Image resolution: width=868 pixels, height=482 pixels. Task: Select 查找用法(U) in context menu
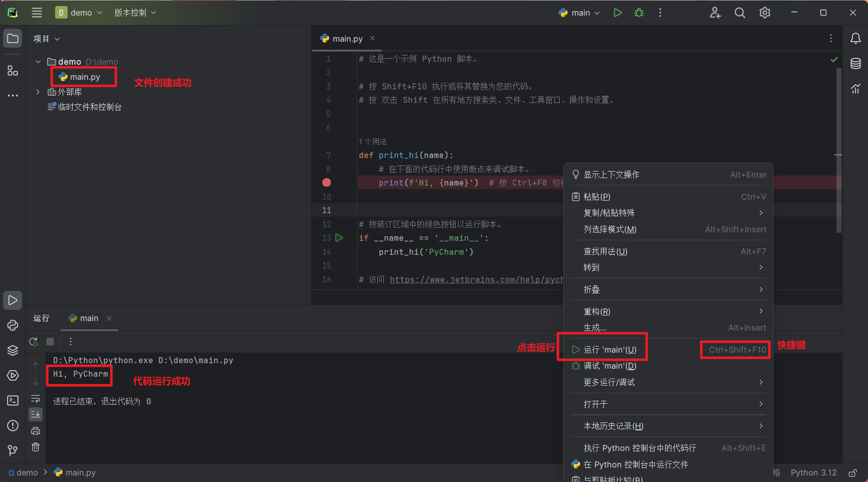669,251
